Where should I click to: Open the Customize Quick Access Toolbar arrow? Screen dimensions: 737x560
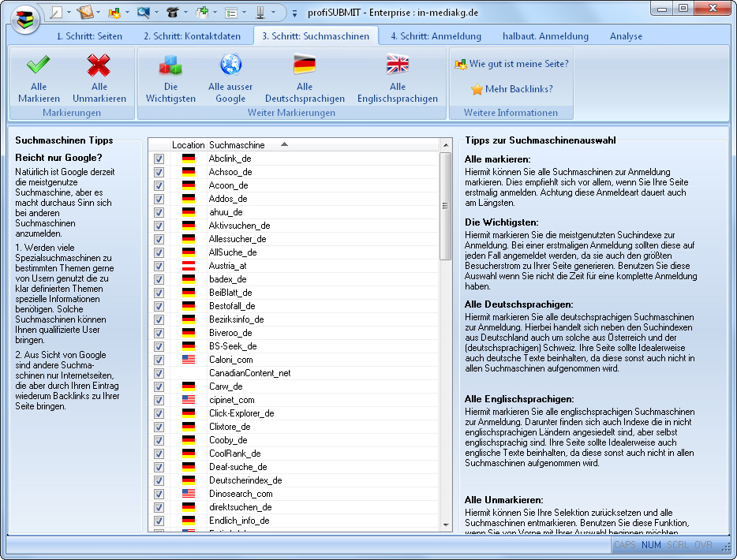coord(294,13)
